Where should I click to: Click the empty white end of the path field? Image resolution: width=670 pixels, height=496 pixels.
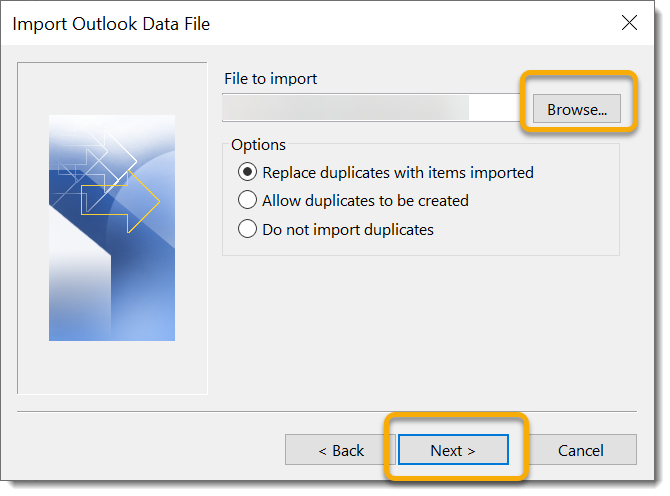coord(496,108)
